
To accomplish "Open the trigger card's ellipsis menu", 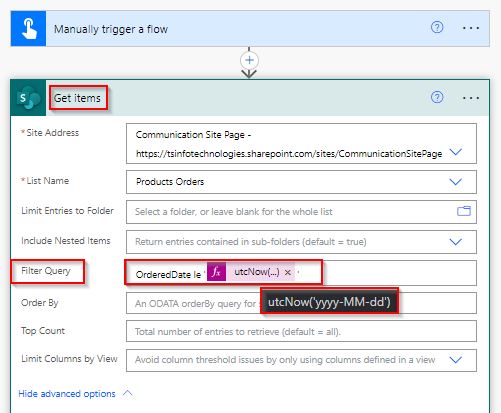I will click(x=471, y=28).
